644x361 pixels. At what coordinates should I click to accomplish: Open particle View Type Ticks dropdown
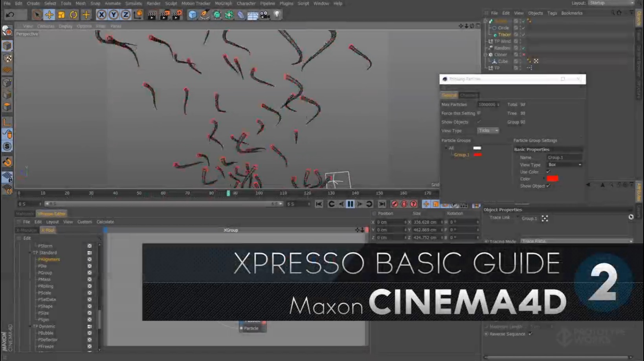pos(488,131)
